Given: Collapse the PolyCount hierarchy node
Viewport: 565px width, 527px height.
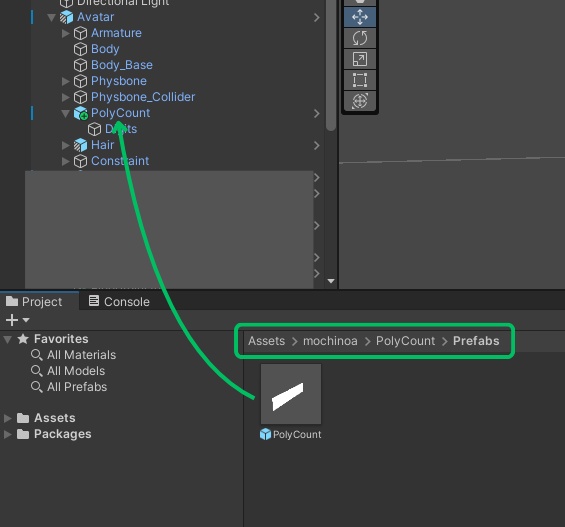Looking at the screenshot, I should click(66, 113).
